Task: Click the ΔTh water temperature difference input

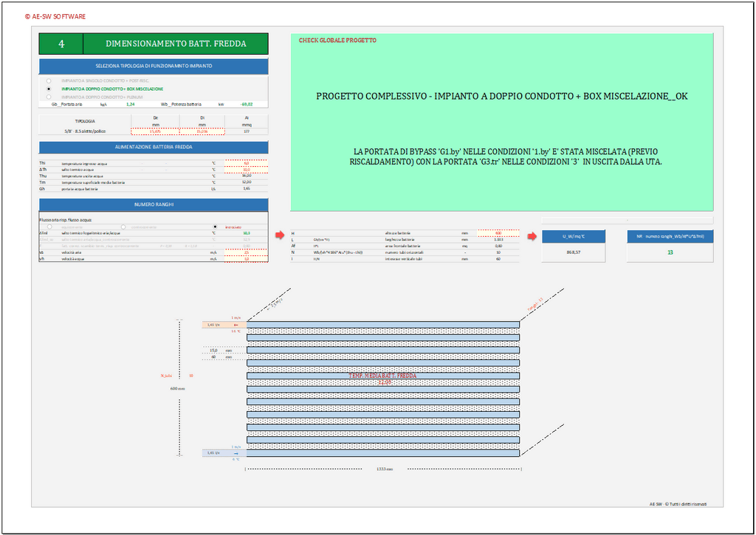Action: click(247, 170)
